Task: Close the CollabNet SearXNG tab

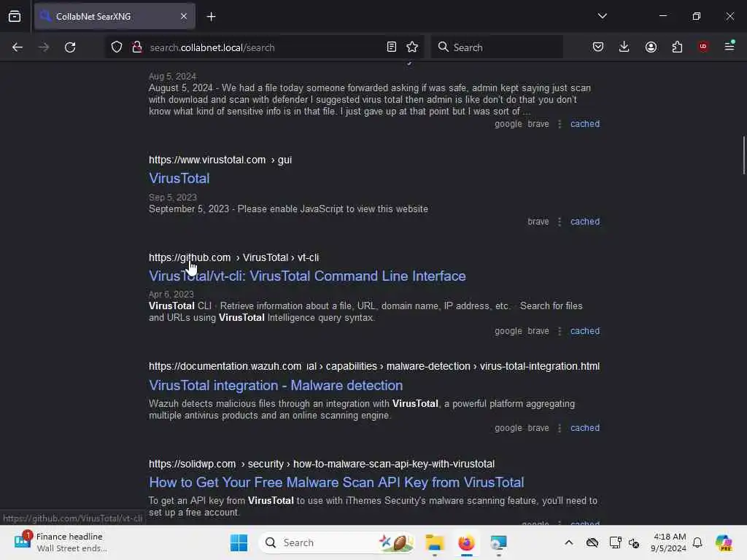Action: pos(183,16)
